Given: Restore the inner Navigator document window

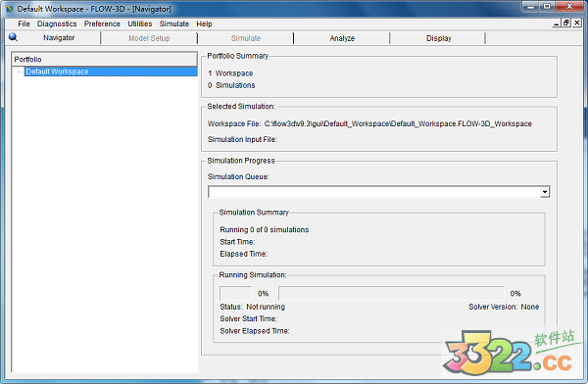Looking at the screenshot, I should click(566, 23).
